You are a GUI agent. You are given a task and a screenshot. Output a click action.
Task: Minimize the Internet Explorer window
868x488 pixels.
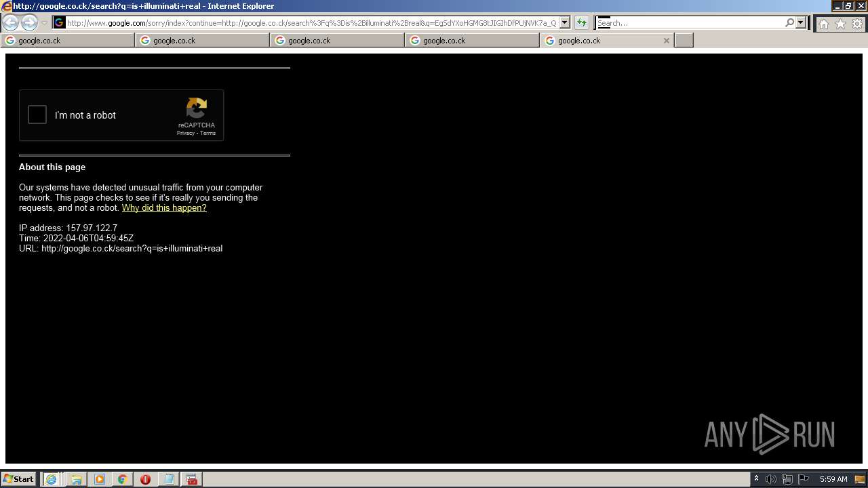click(838, 6)
